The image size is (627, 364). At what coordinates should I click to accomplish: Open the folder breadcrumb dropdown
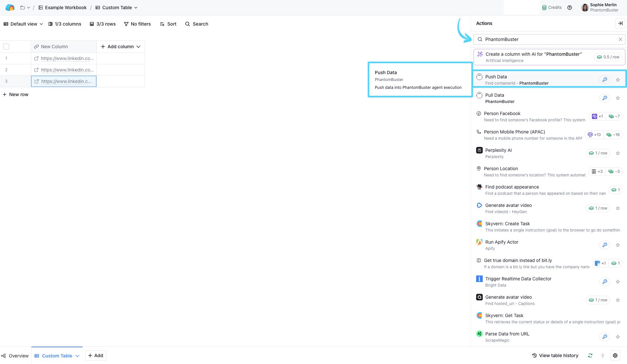(x=25, y=8)
